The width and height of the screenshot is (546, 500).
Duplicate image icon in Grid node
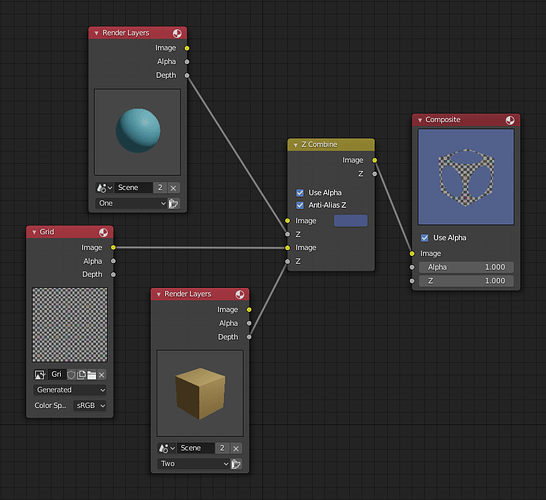tap(81, 375)
